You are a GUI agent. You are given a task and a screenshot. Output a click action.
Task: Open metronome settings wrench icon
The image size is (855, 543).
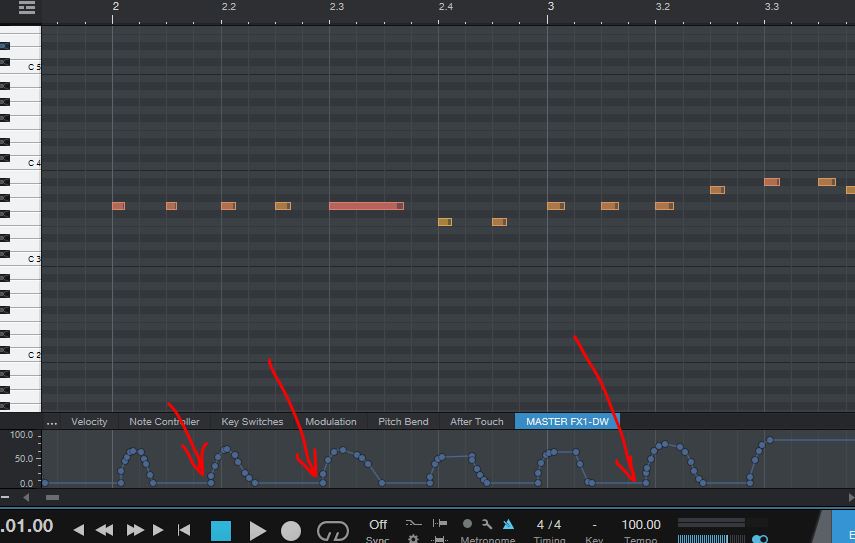click(x=487, y=524)
